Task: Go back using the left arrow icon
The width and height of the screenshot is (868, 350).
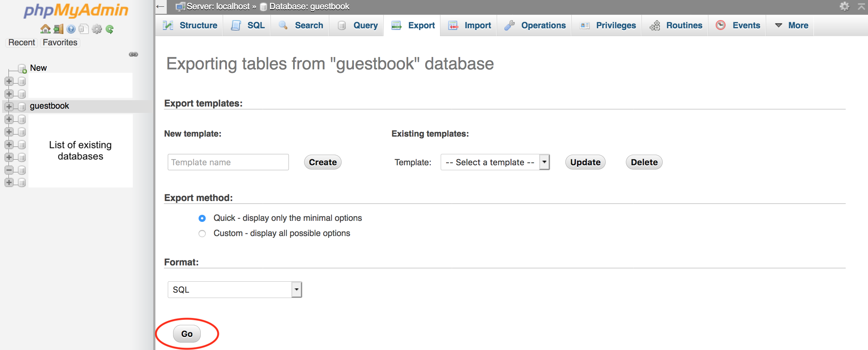Action: click(160, 7)
